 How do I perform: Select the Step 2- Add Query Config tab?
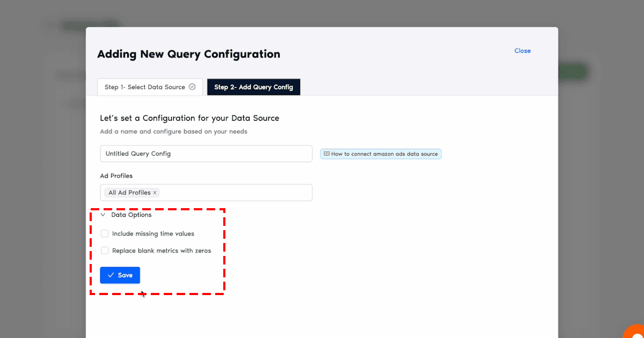coord(253,87)
